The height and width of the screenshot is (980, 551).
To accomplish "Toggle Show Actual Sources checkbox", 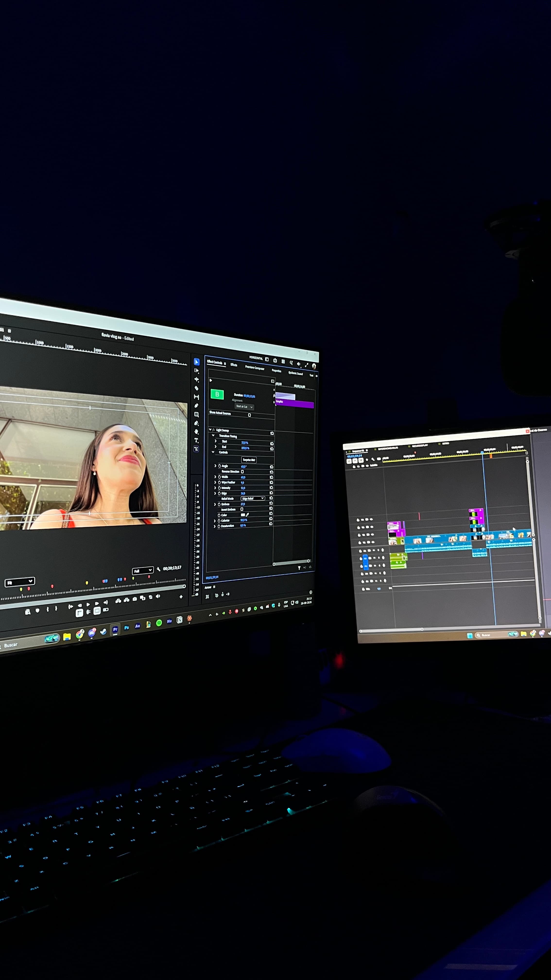I will pyautogui.click(x=250, y=415).
